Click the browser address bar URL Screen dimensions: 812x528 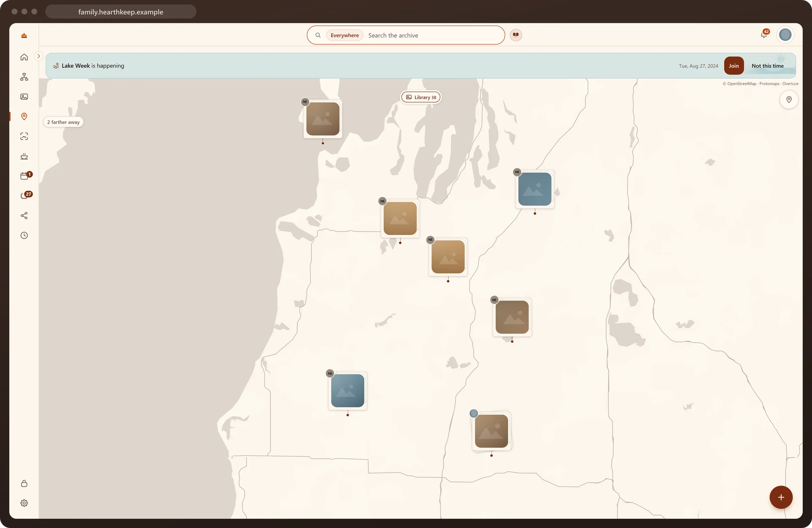click(x=121, y=12)
